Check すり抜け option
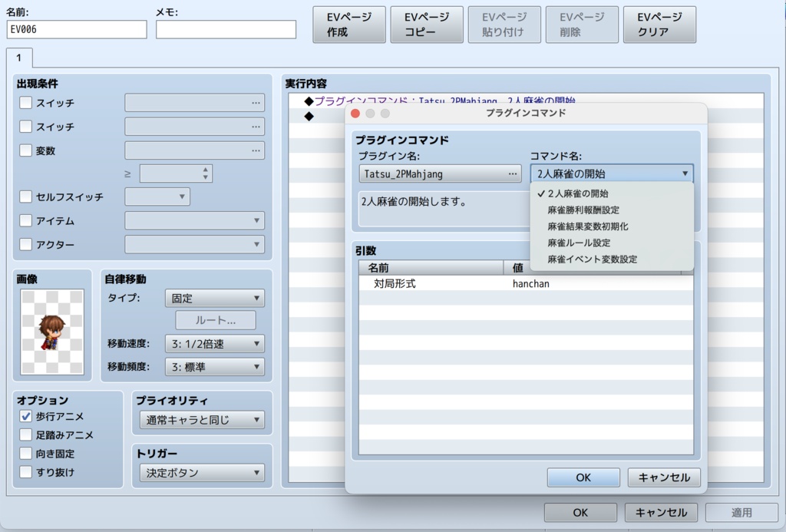Screen dimensions: 786x532 tap(25, 472)
